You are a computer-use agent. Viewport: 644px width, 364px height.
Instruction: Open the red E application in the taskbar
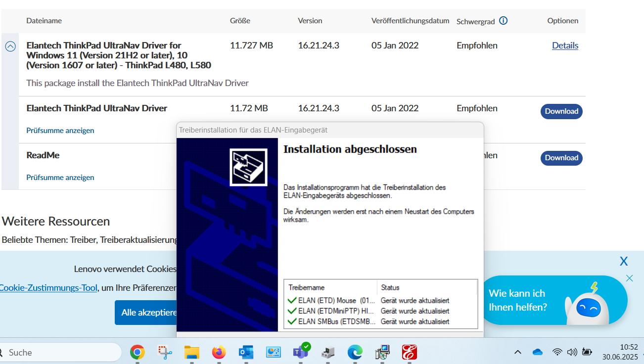(x=409, y=352)
